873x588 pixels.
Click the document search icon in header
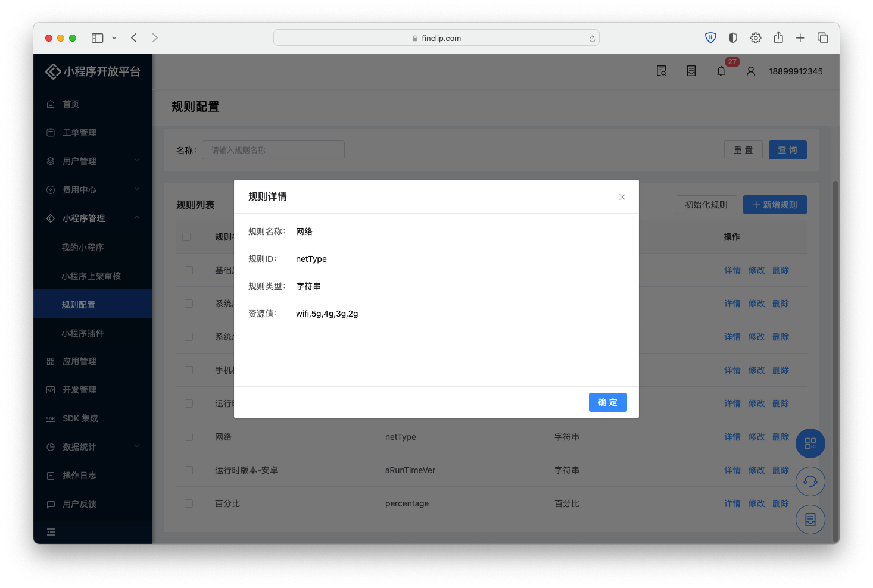tap(661, 71)
